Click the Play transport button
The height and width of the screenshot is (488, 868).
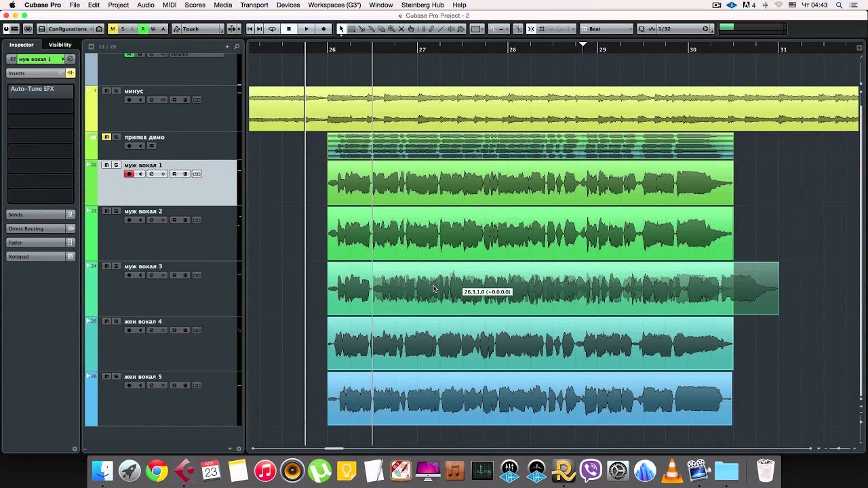pyautogui.click(x=307, y=28)
